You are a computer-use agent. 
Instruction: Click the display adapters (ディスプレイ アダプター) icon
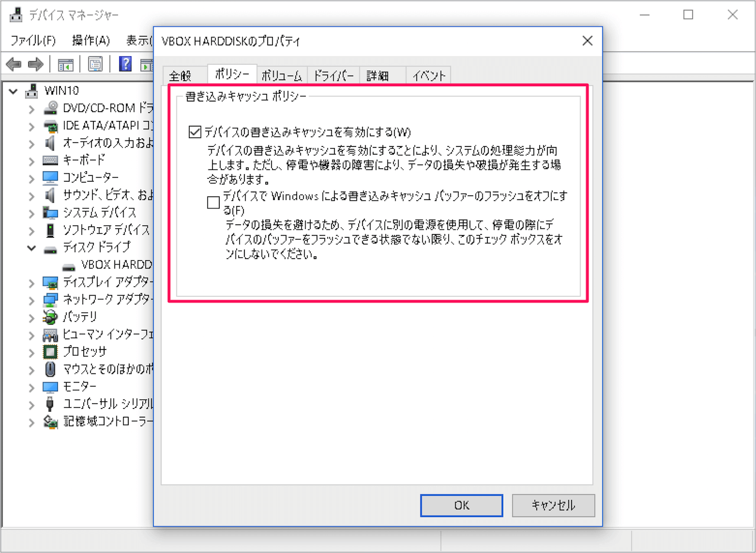(x=51, y=282)
